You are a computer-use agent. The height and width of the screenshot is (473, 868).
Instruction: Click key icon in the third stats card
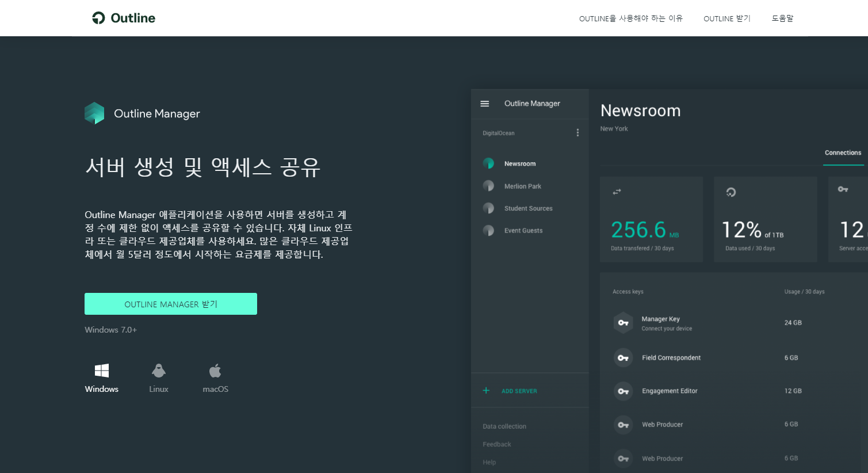coord(843,189)
